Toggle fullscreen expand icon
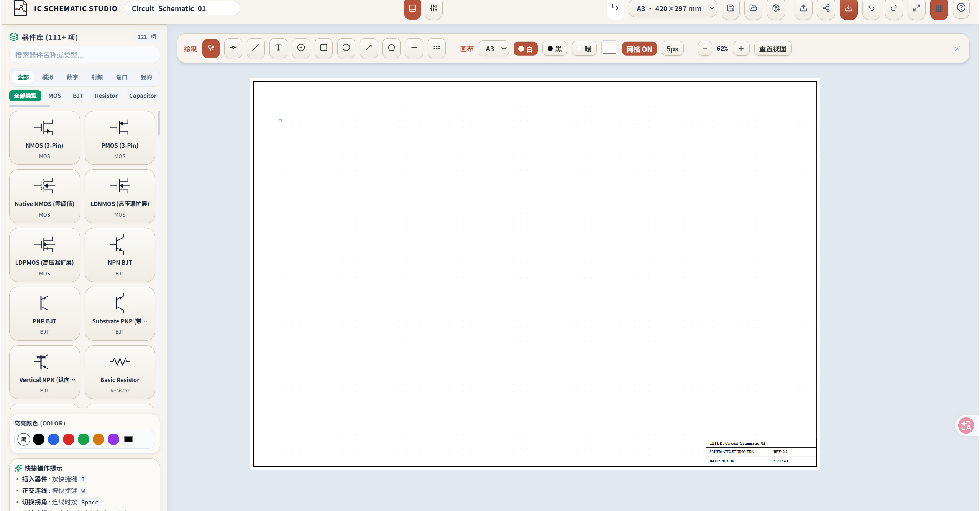The width and height of the screenshot is (980, 511). pyautogui.click(x=916, y=8)
